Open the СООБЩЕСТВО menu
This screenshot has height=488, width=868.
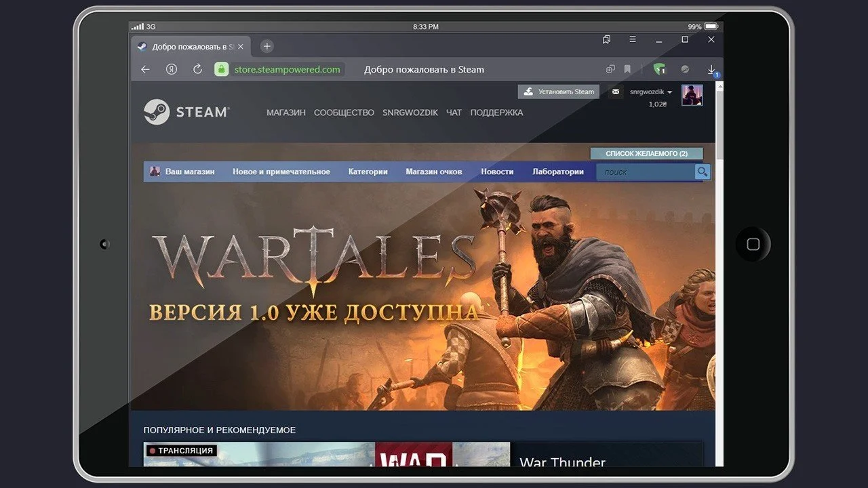(344, 113)
